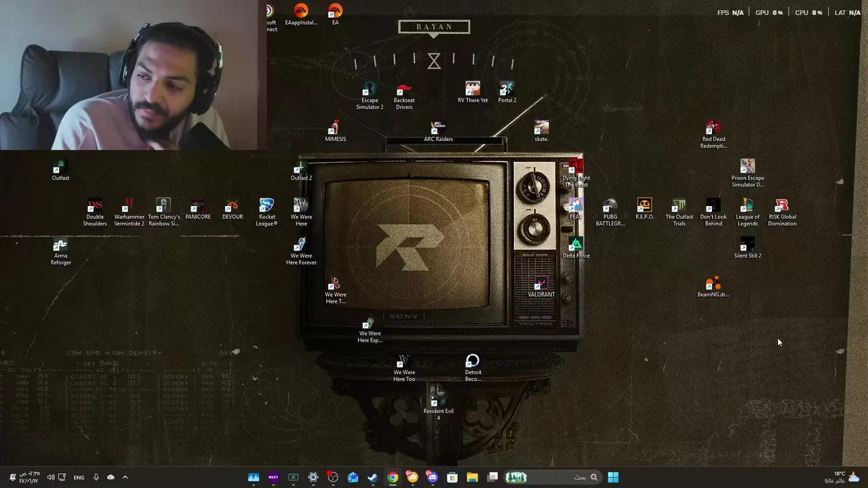Select the PANICORE desktop icon
This screenshot has width=868, height=488.
coord(198,209)
